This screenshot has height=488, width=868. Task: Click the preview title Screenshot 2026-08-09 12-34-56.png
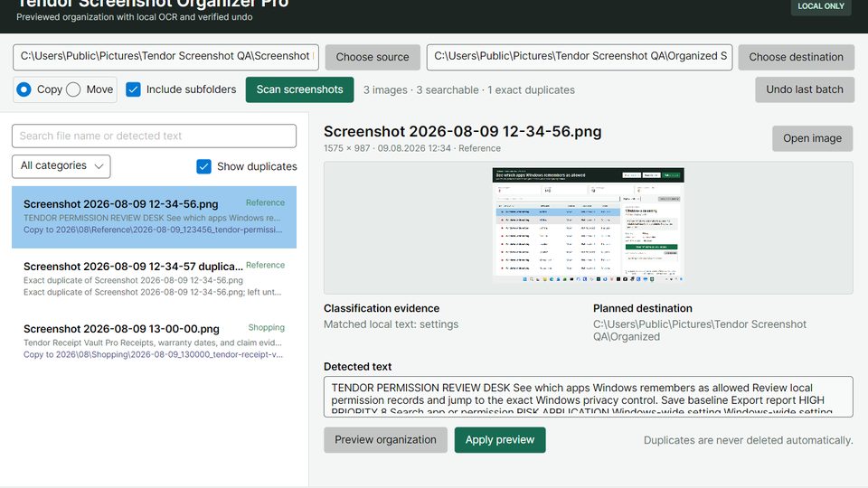click(x=462, y=132)
